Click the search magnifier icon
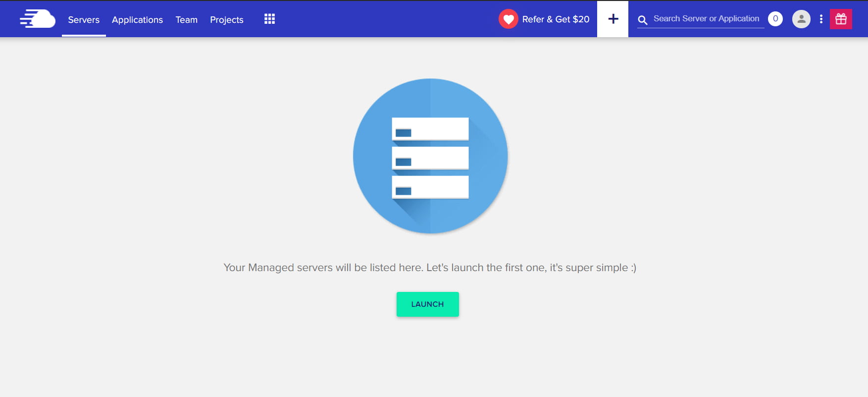 (x=642, y=20)
